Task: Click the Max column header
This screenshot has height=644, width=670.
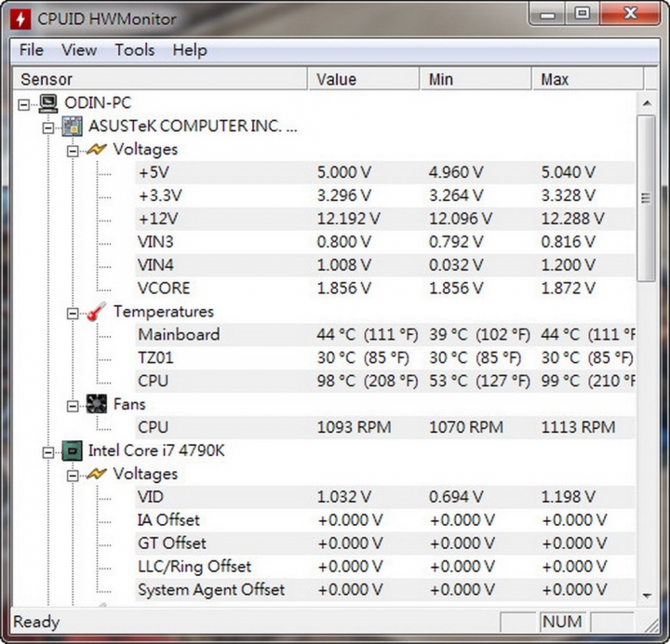Action: pyautogui.click(x=588, y=78)
